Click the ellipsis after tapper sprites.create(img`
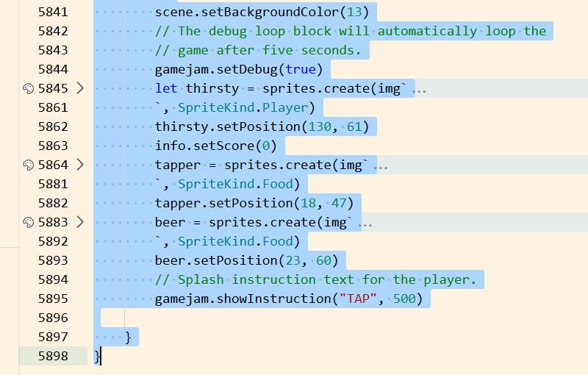 pos(381,165)
